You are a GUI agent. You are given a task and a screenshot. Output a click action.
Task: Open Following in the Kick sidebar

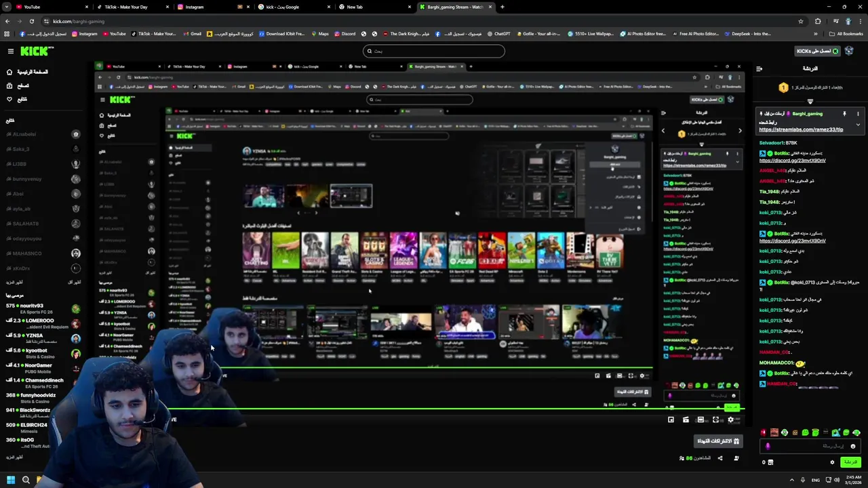[x=18, y=99]
